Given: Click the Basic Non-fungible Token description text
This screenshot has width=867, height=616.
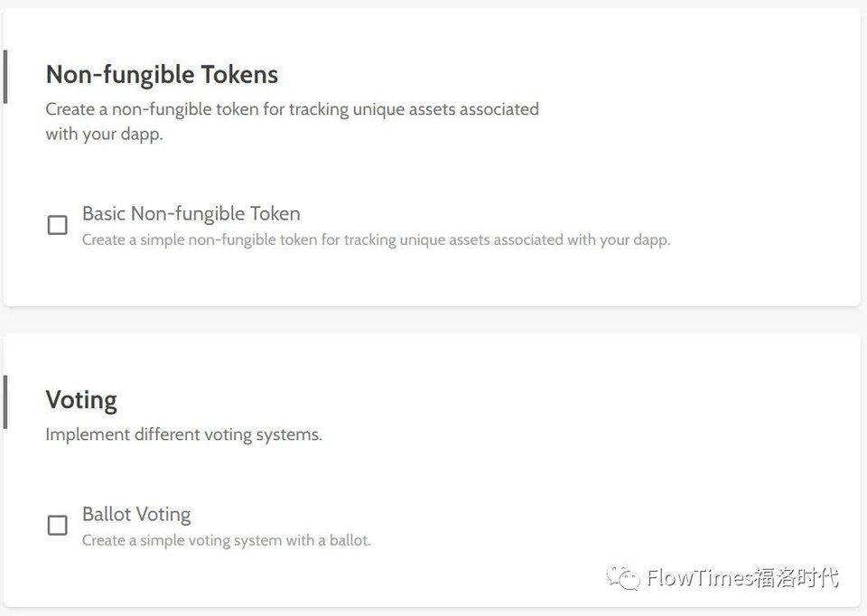Looking at the screenshot, I should point(375,239).
